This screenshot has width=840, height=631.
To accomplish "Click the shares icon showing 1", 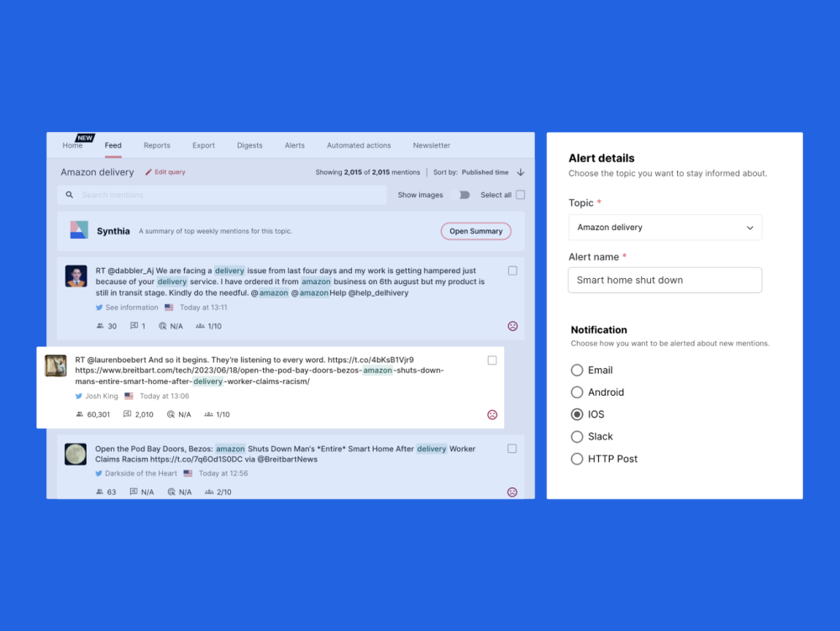I will [134, 326].
